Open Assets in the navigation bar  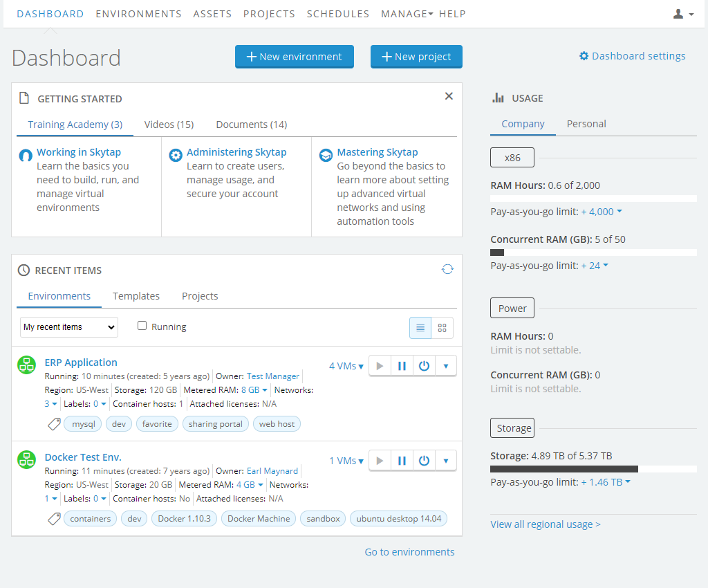(x=212, y=14)
